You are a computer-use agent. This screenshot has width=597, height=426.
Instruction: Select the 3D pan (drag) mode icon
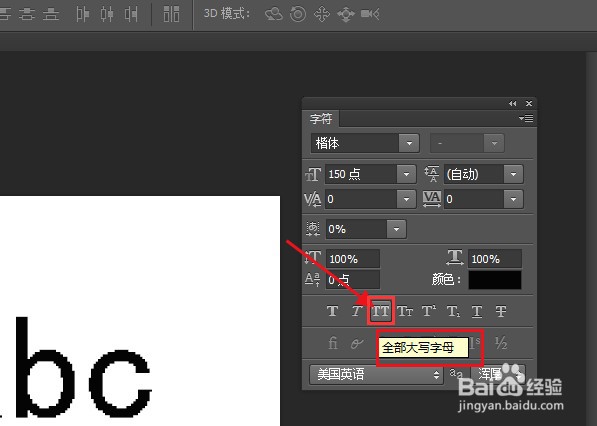coord(322,14)
